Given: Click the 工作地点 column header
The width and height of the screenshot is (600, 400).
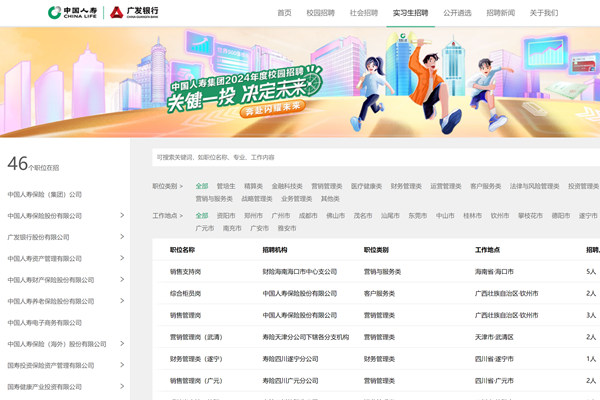Looking at the screenshot, I should point(488,250).
